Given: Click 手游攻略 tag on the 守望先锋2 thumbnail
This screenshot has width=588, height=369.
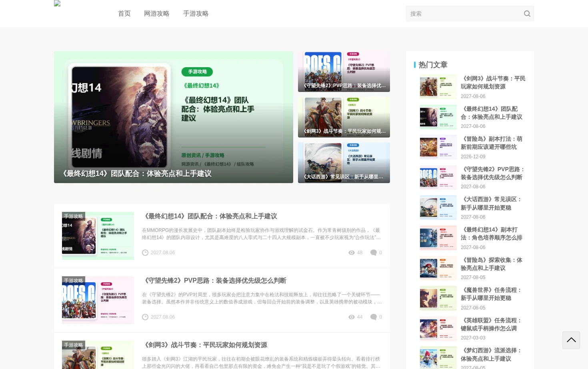Looking at the screenshot, I should tap(74, 281).
